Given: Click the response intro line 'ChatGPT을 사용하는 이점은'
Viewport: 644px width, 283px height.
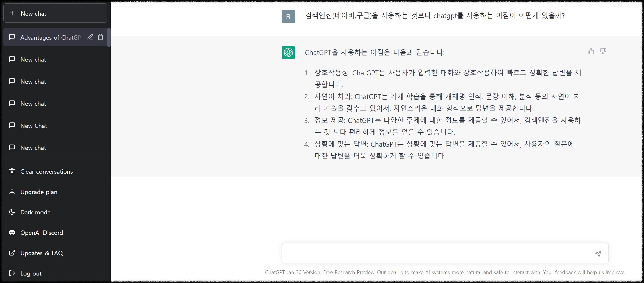Looking at the screenshot, I should coord(375,52).
